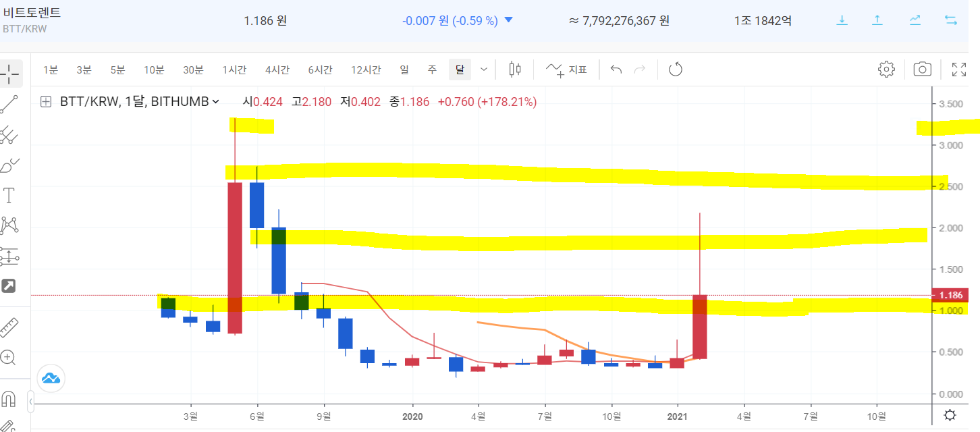Screen dimensions: 980x432
Task: Click the latest red candle after 2021
Action: 700,327
